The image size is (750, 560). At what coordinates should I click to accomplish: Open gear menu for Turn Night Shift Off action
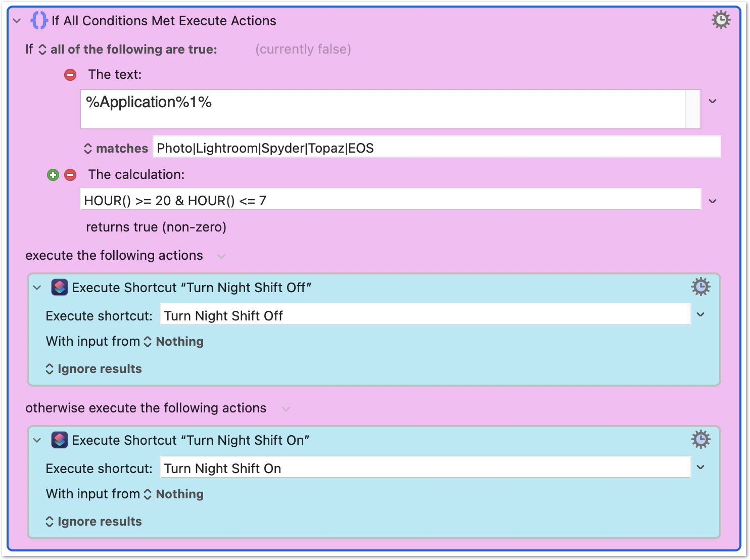click(x=700, y=287)
